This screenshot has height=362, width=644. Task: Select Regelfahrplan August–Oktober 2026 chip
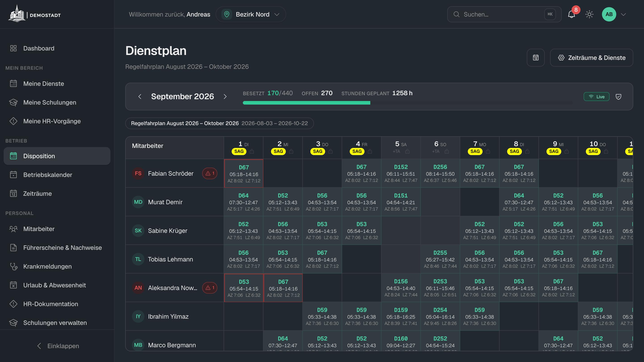point(219,123)
